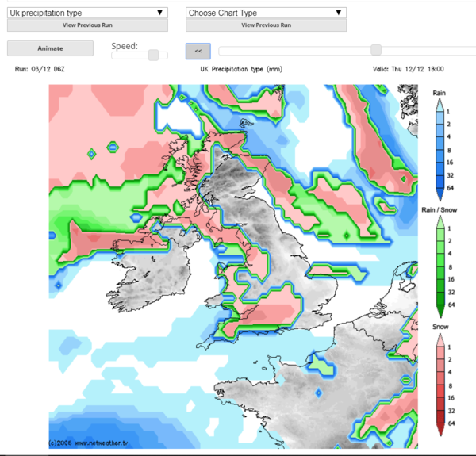Expand the Choose Chart Type dropdown
Image resolution: width=476 pixels, height=456 pixels.
click(x=266, y=13)
